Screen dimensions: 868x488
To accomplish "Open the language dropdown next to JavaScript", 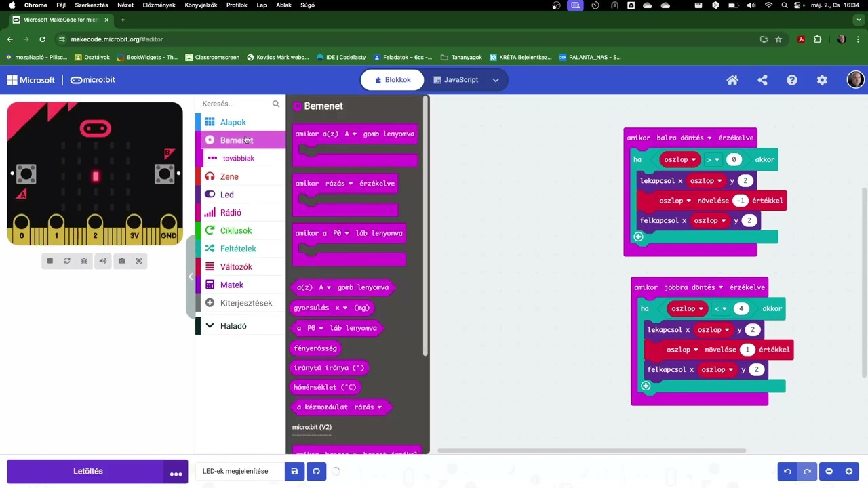I will pyautogui.click(x=496, y=80).
